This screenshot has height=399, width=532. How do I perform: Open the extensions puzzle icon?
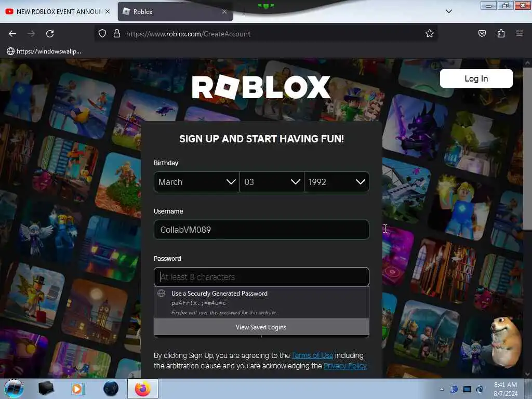tap(501, 33)
